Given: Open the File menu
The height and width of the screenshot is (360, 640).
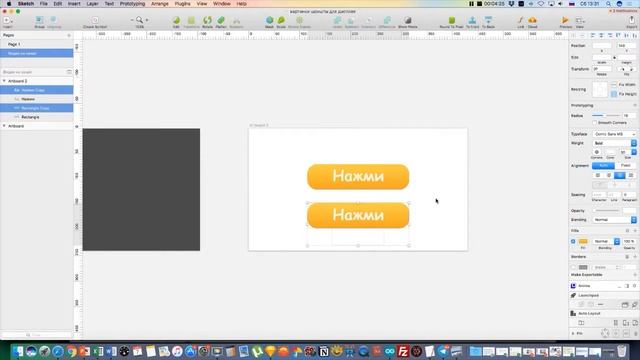Looking at the screenshot, I should (x=44, y=4).
